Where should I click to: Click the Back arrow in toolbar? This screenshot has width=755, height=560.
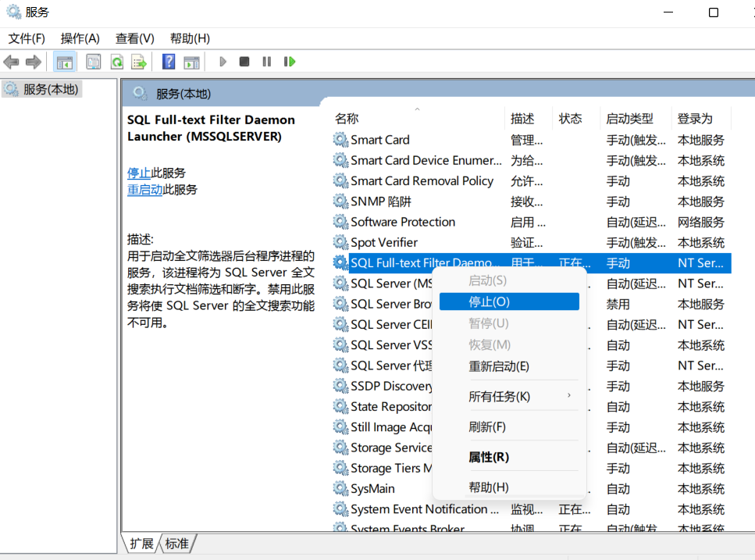[11, 62]
